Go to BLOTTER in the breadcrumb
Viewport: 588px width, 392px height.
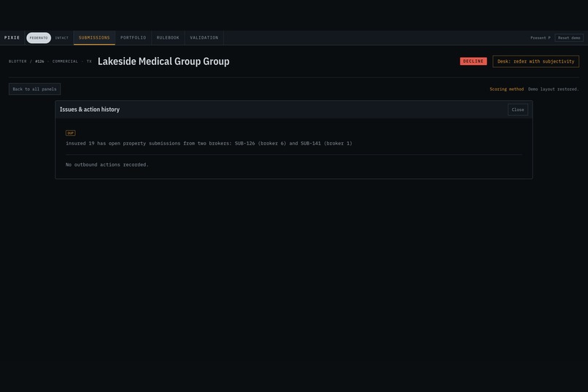click(18, 61)
